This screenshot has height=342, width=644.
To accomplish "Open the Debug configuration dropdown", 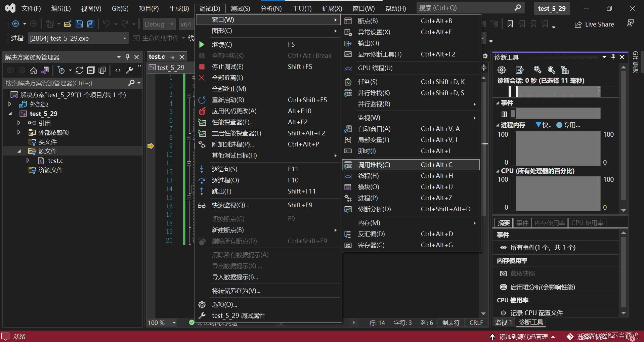I will 159,24.
